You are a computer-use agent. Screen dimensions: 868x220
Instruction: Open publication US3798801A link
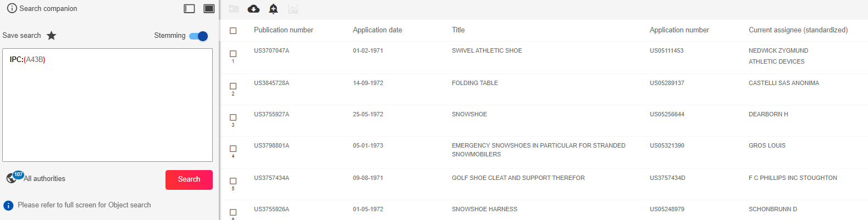click(272, 146)
